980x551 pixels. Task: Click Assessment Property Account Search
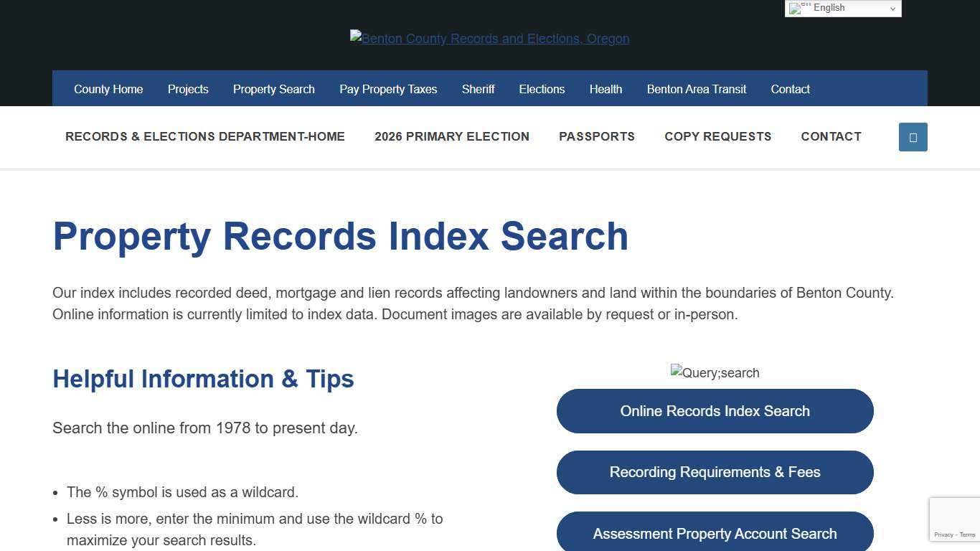pos(715,533)
